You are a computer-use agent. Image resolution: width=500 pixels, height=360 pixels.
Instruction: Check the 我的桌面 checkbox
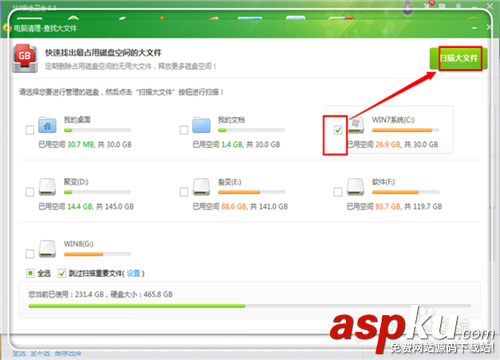[30, 130]
